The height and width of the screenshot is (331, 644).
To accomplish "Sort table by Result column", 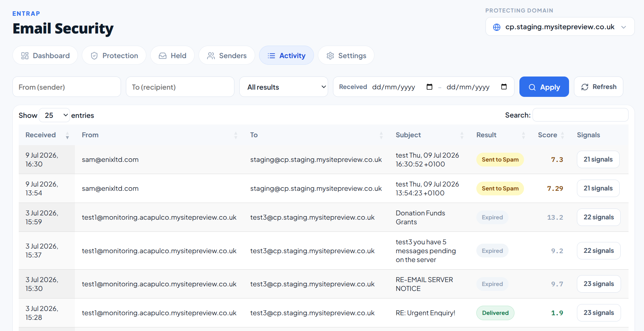I will click(x=500, y=135).
